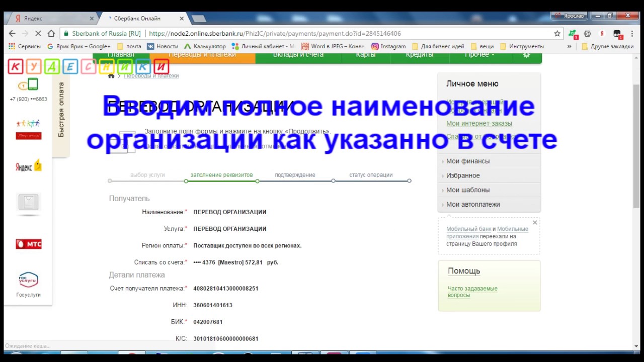Open Для бизнес идей bookmark folder
The width and height of the screenshot is (644, 362).
pyautogui.click(x=438, y=46)
